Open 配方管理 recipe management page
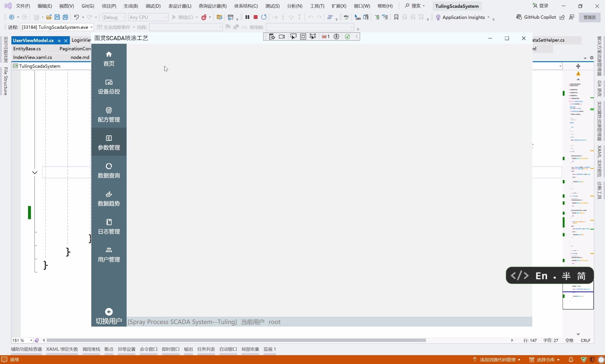 click(109, 115)
